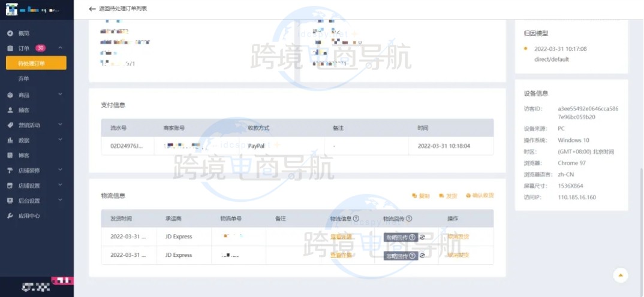This screenshot has width=644, height=297.
Task: Click the 数据 bar chart icon
Action: [10, 140]
